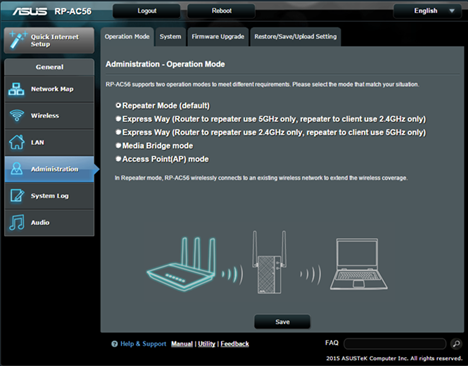The height and width of the screenshot is (366, 468).
Task: Click the repeater device illustration
Action: pyautogui.click(x=269, y=262)
